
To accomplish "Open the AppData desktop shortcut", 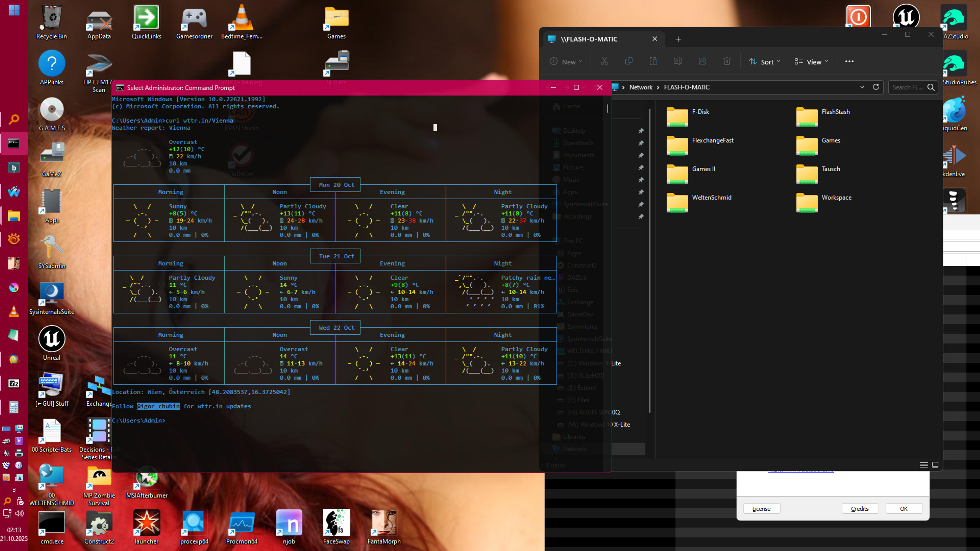I will click(99, 22).
